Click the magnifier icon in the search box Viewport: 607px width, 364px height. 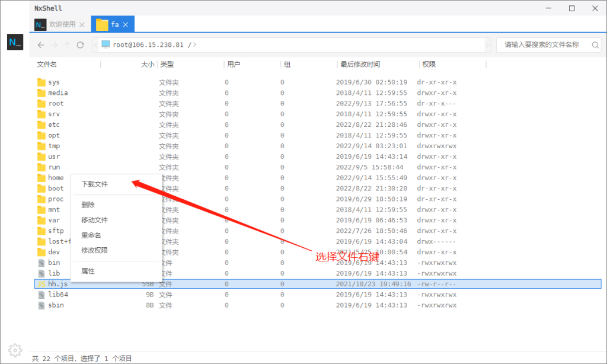pos(595,44)
